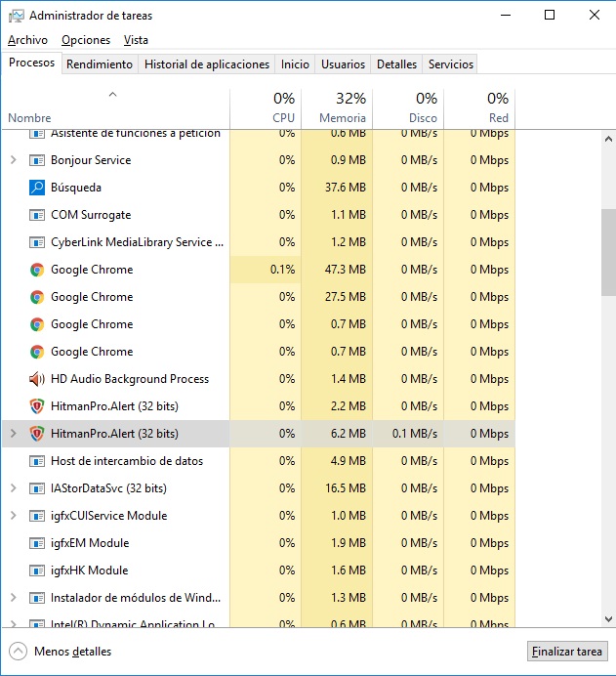This screenshot has height=676, width=616.
Task: Sort by the Red column header
Action: click(479, 108)
